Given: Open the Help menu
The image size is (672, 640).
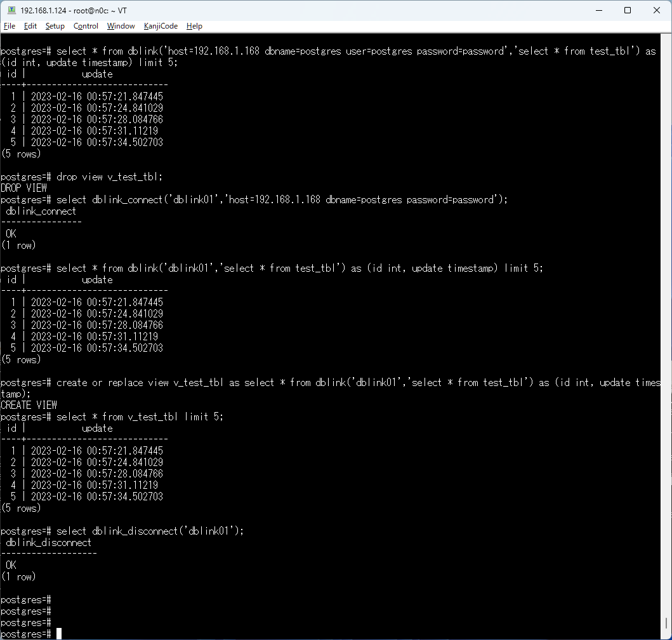Looking at the screenshot, I should (x=195, y=26).
